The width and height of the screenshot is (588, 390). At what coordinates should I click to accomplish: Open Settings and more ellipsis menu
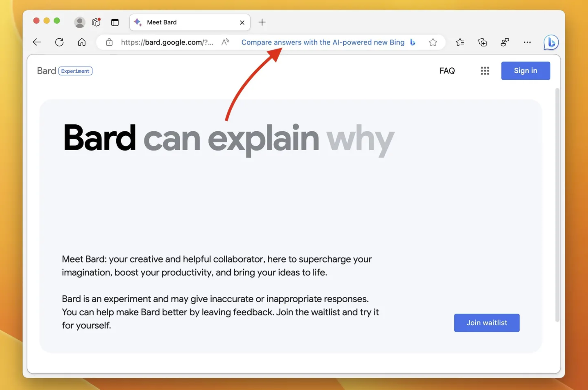click(x=527, y=42)
